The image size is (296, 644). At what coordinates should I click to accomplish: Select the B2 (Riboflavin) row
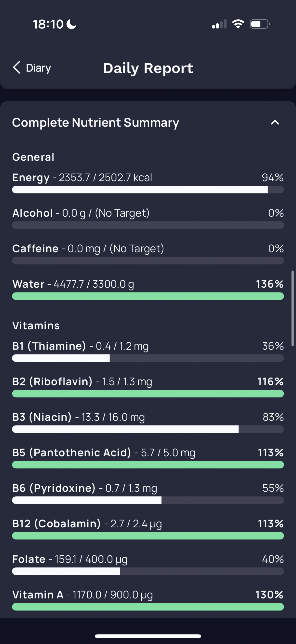click(148, 387)
